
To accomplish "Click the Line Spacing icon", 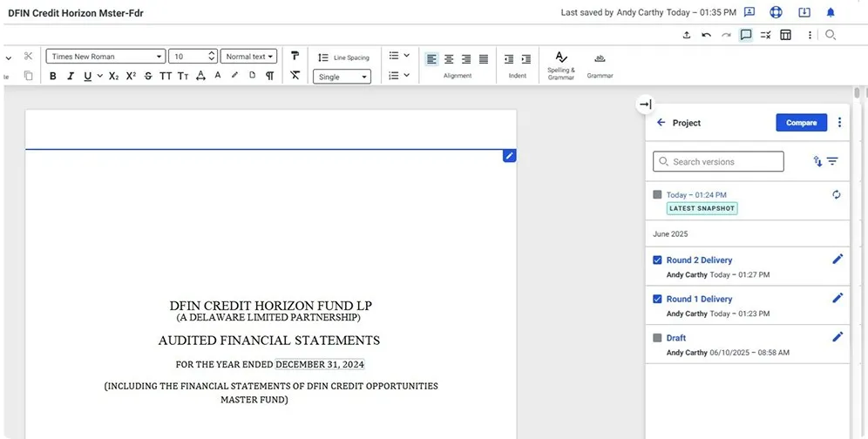I will pos(323,57).
